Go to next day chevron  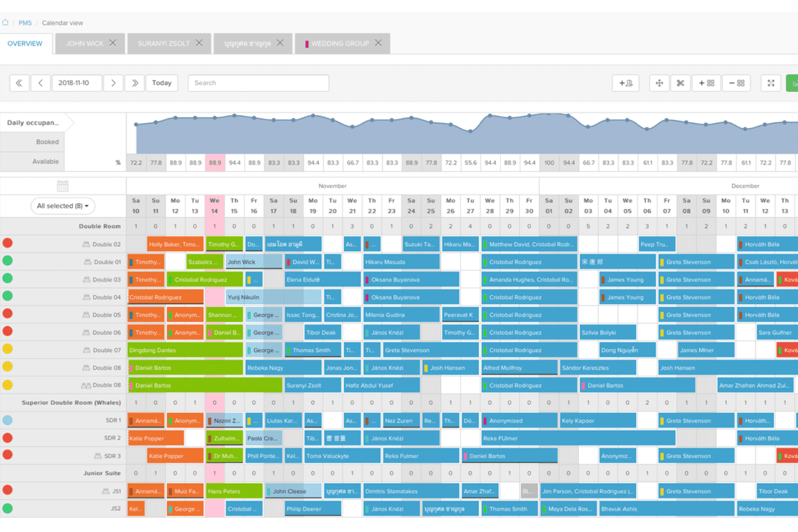click(113, 83)
